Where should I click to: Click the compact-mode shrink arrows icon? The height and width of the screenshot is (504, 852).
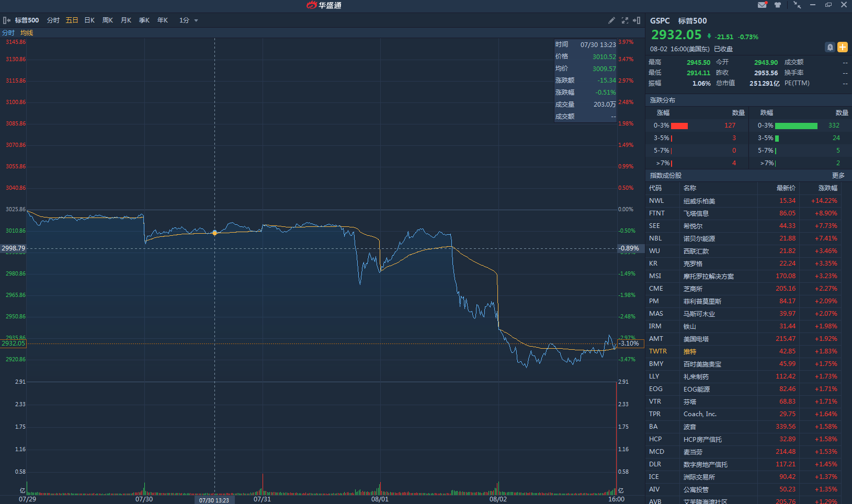click(797, 5)
